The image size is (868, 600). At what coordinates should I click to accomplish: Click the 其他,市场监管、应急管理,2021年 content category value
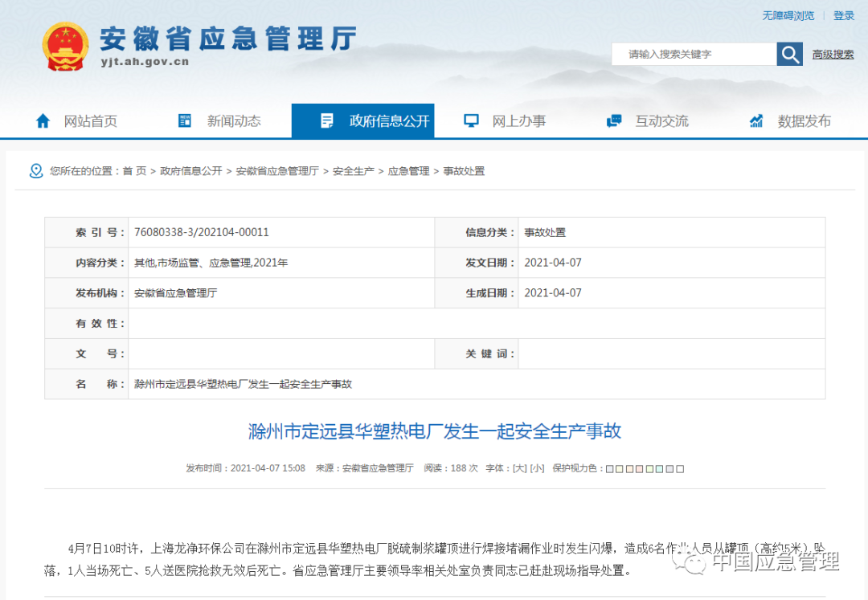tap(211, 263)
